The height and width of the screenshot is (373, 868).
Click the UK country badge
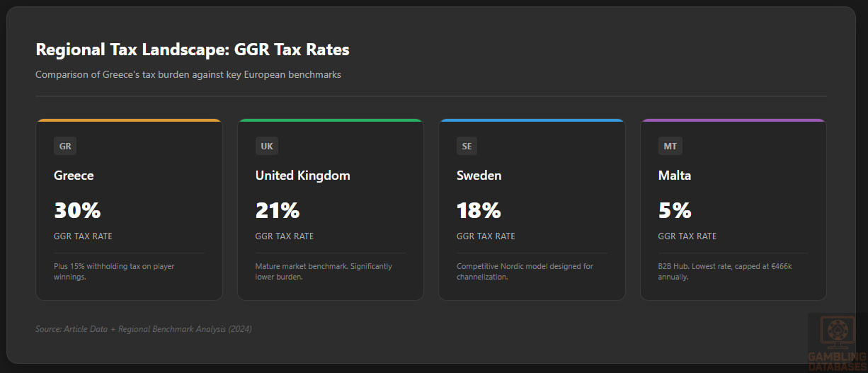pyautogui.click(x=267, y=147)
